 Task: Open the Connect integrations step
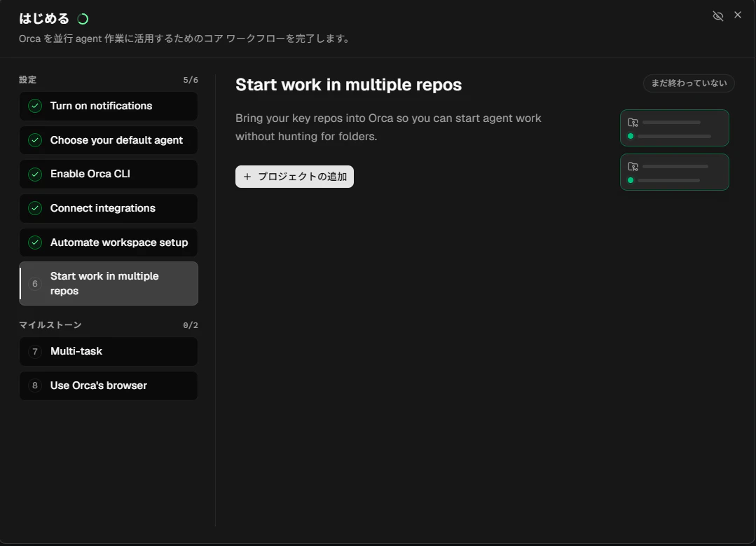click(x=109, y=208)
